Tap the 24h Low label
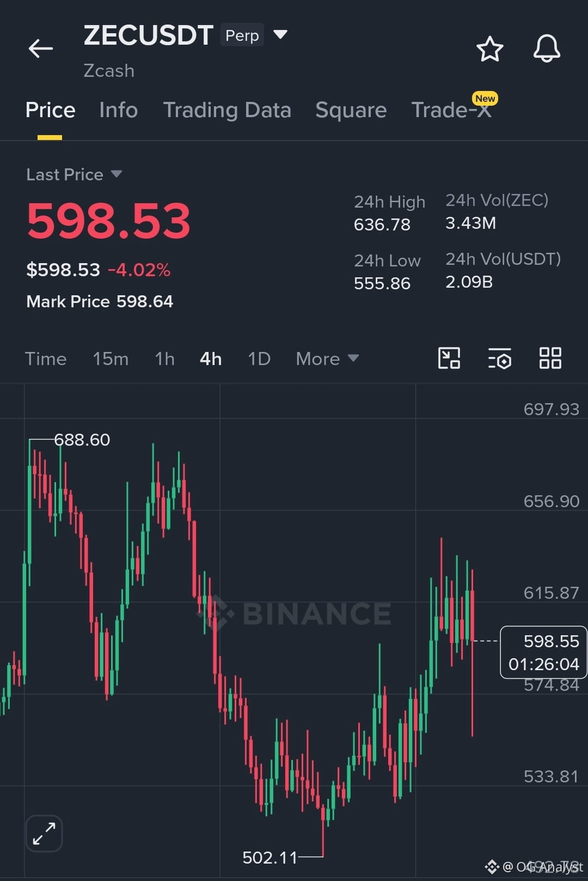Screen dimensions: 588x881 click(387, 260)
